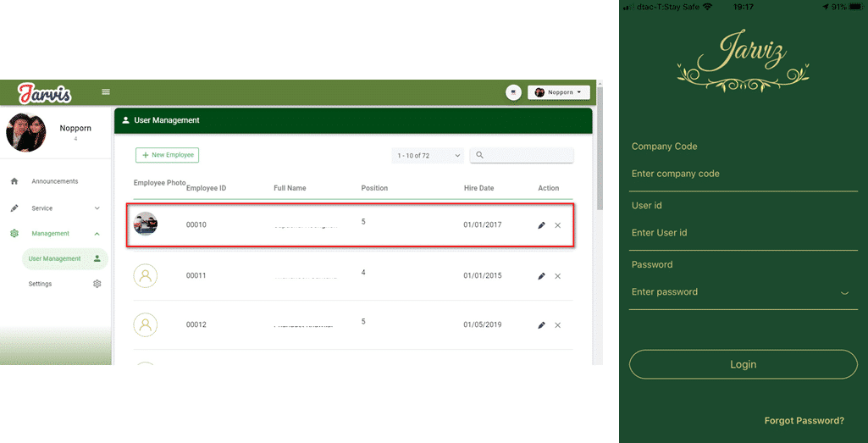
Task: Remove employee 00012 with the X icon
Action: pos(557,325)
